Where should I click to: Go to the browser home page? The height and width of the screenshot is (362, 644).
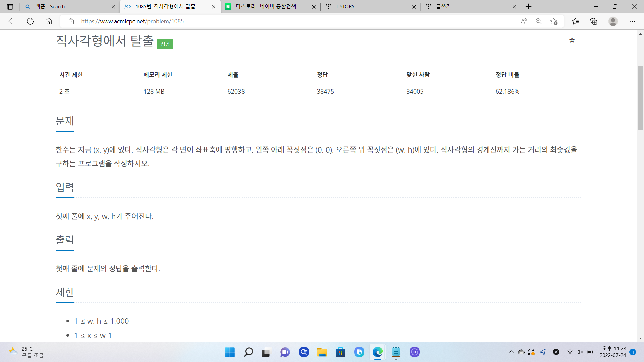point(49,21)
